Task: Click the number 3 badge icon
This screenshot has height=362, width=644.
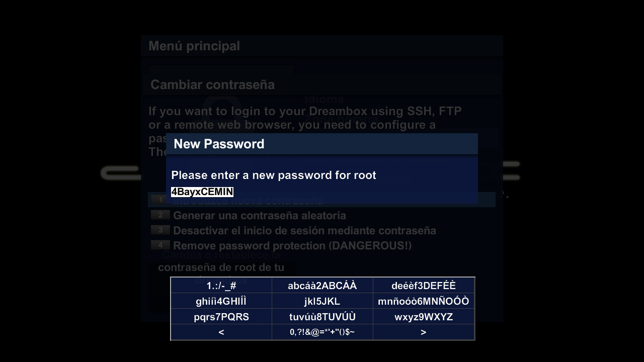Action: point(160,230)
